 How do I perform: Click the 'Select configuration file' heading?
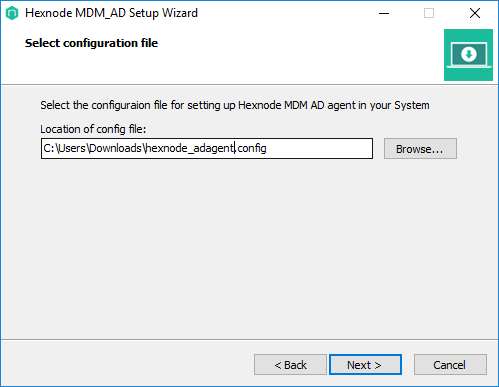point(91,43)
